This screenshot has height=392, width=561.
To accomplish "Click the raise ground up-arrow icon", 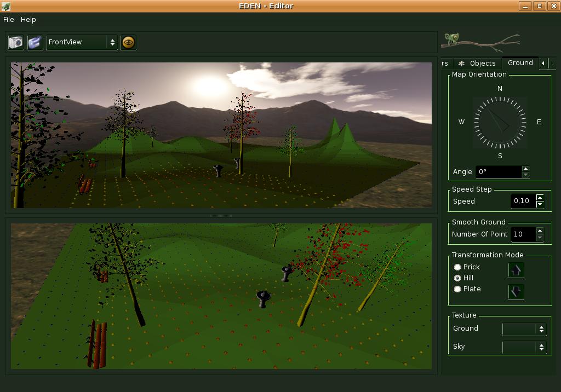I will tap(516, 270).
